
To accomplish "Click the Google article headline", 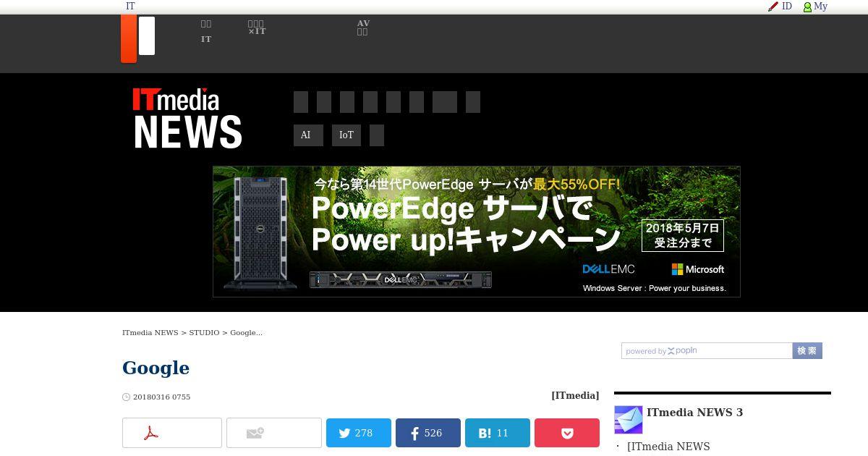I will 156,368.
